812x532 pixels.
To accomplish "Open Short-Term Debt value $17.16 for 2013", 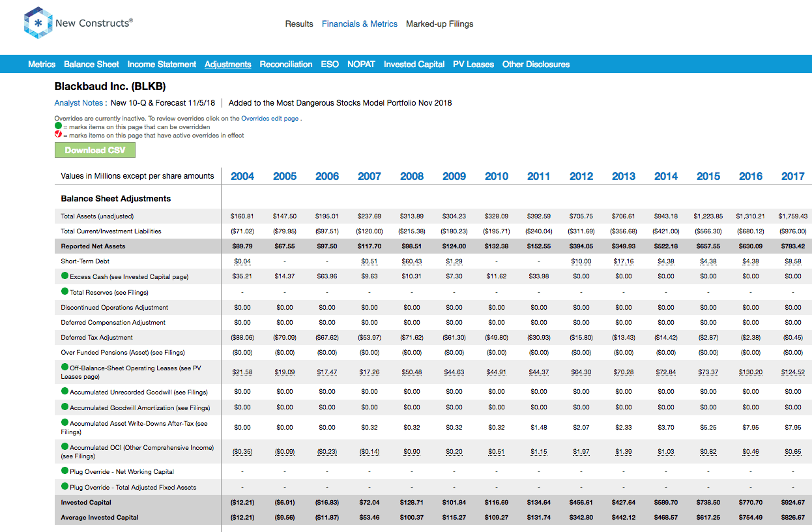I will 624,261.
